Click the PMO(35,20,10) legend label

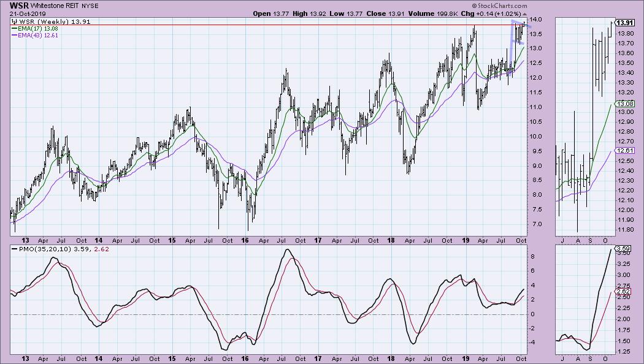[x=44, y=249]
